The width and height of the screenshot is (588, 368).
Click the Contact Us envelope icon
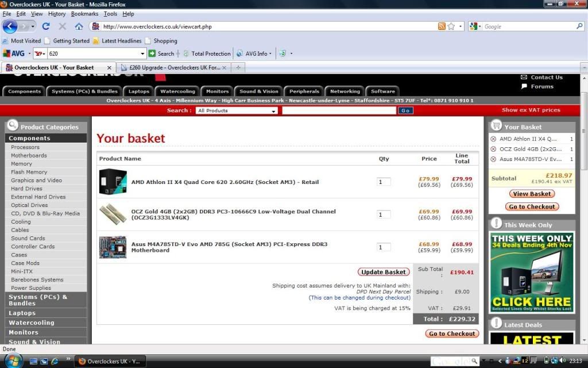click(x=524, y=77)
